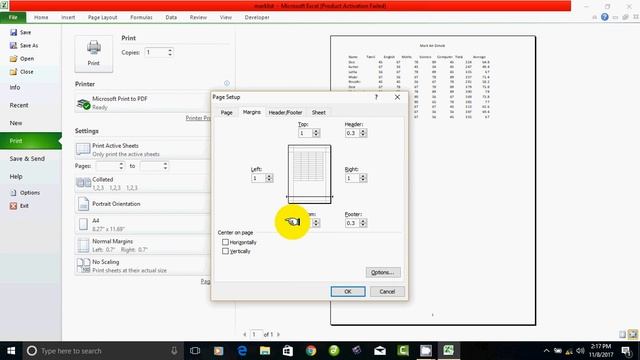Click Right margin spinner arrows
This screenshot has width=640, height=360.
point(363,178)
